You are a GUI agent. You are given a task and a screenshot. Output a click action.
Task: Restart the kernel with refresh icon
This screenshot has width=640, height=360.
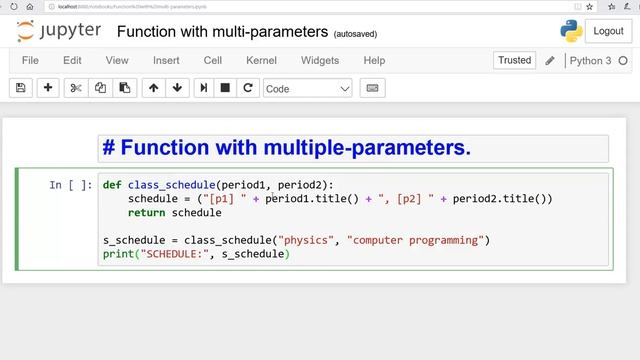pyautogui.click(x=248, y=88)
